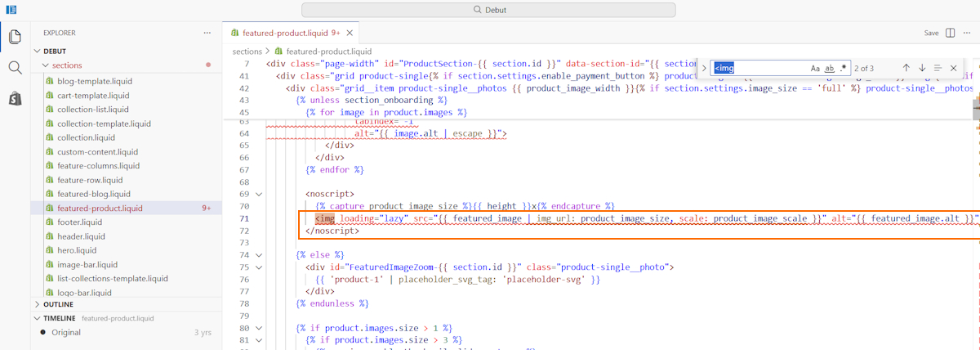Collapse the sections folder
980x350 pixels.
click(46, 65)
